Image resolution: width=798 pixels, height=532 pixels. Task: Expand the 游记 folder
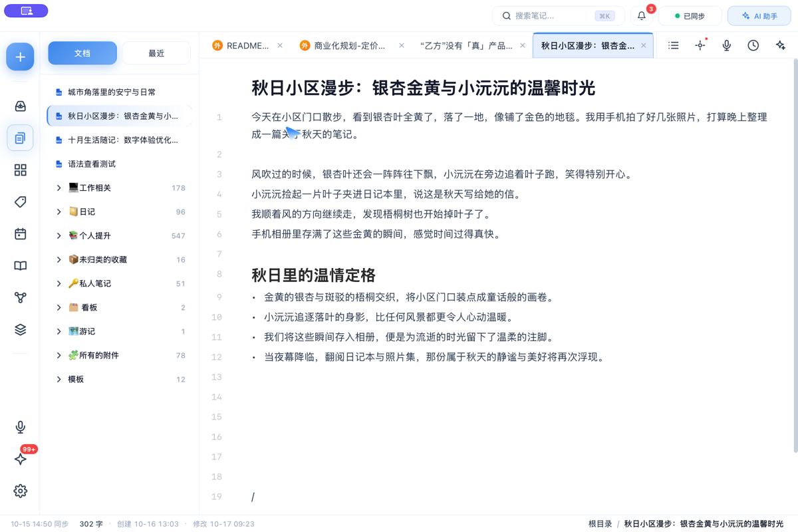pos(59,332)
